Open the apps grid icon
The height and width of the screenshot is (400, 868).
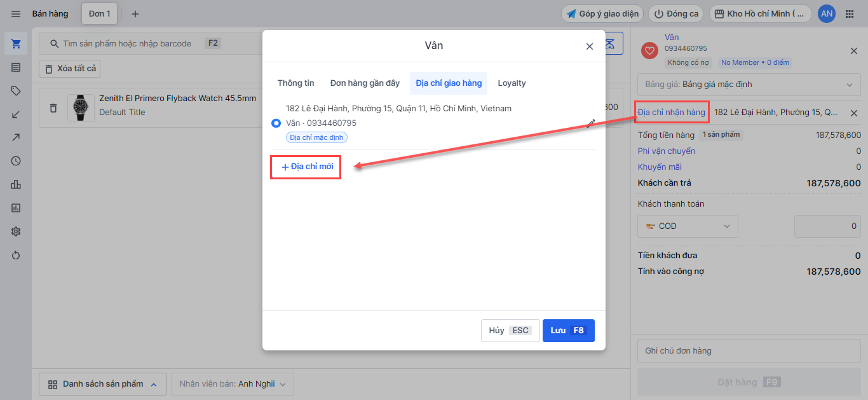[850, 14]
